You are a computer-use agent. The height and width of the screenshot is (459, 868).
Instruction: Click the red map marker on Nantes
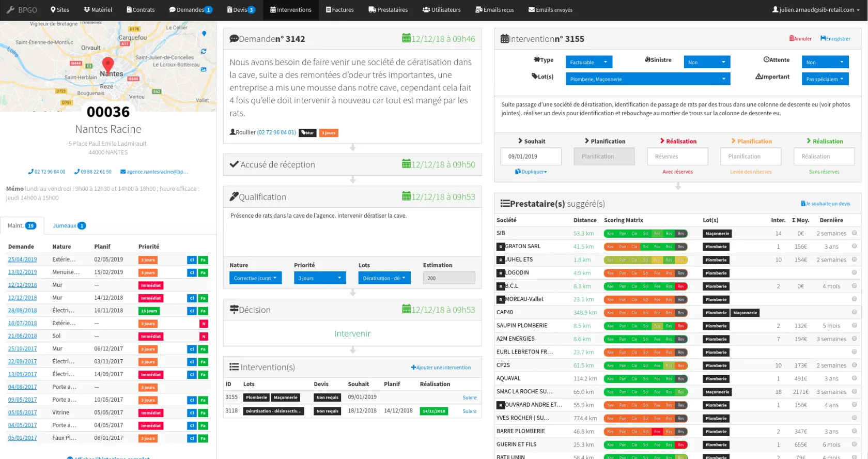point(108,65)
